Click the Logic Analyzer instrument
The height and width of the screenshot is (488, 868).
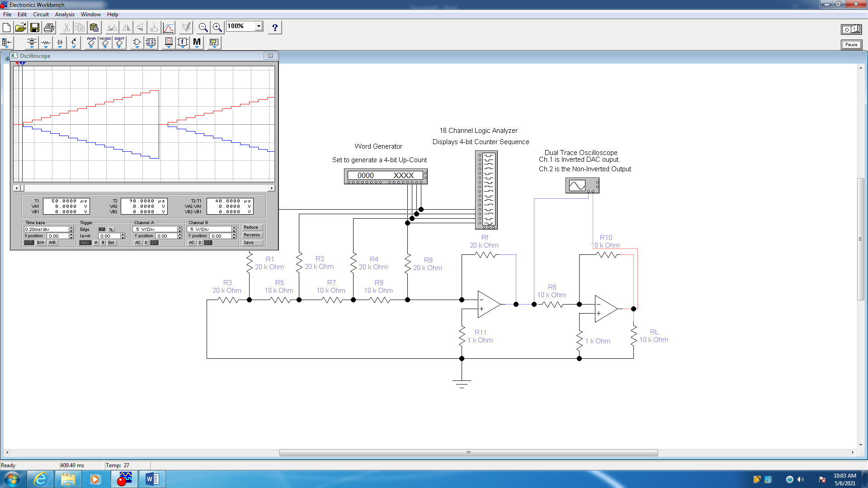(486, 190)
